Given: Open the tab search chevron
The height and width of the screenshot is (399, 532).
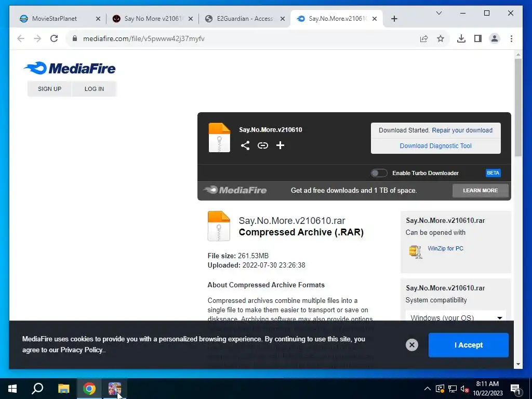Looking at the screenshot, I should point(438,13).
